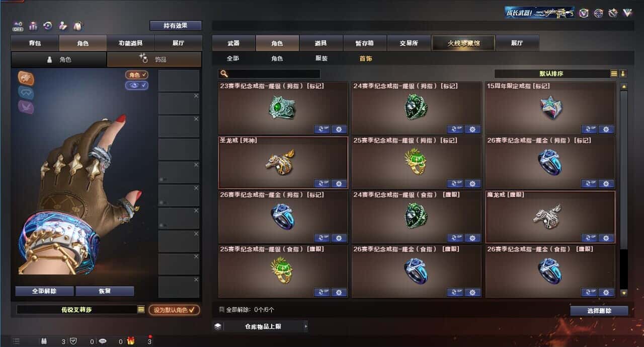Switch to the 火线珍藏馆 tab
The image size is (644, 347).
point(463,43)
